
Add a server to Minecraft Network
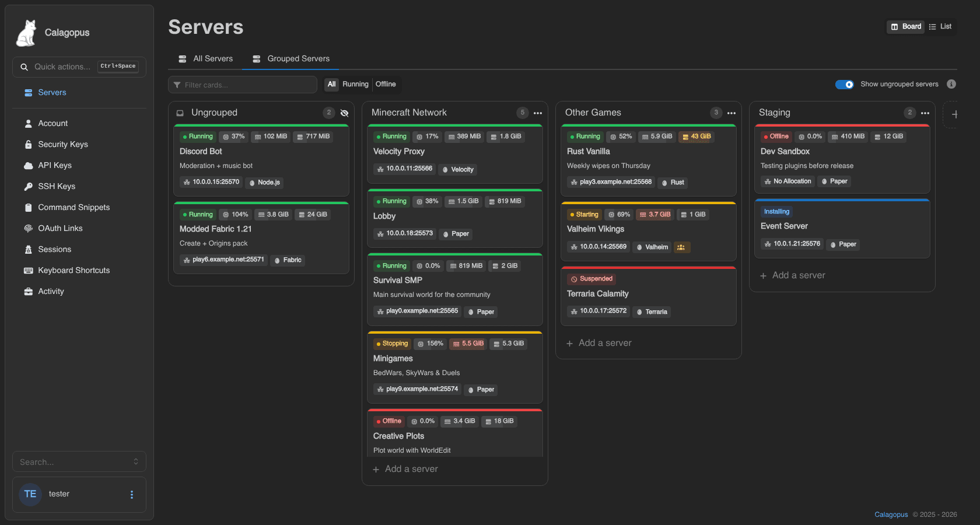click(x=405, y=469)
